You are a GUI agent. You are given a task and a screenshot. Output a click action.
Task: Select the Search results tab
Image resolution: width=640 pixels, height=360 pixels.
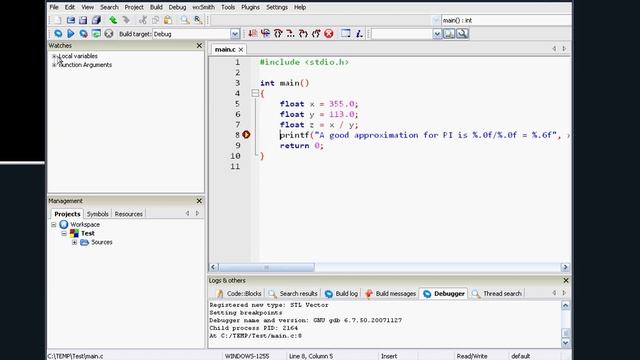(293, 293)
